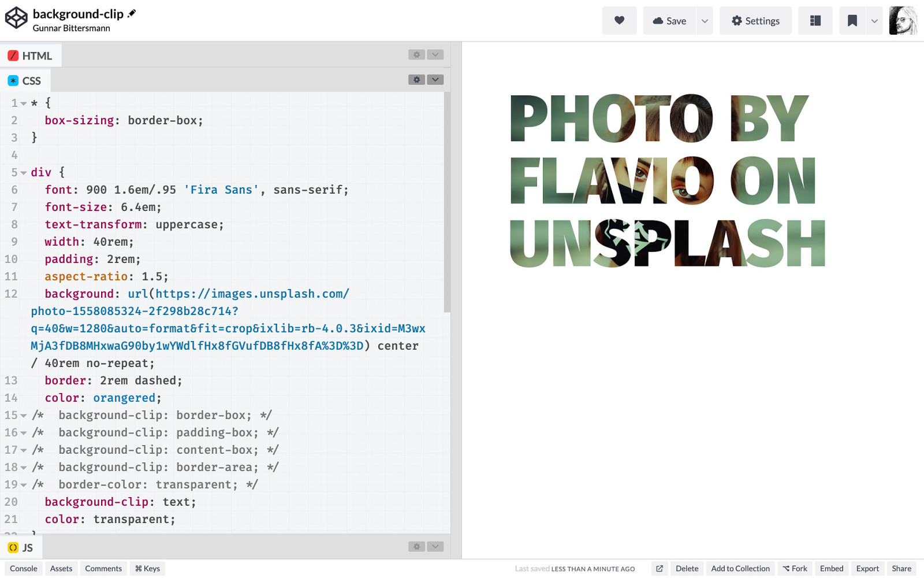Open JS editor dropdown chevron
This screenshot has height=578, width=924.
pos(435,546)
